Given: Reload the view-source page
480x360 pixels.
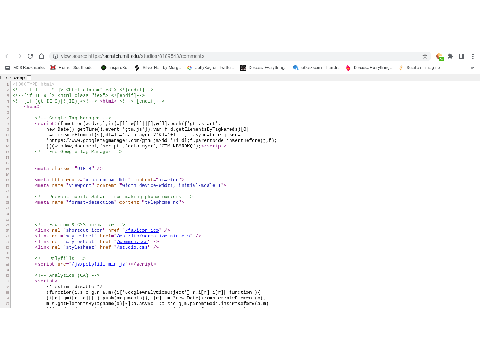Looking at the screenshot, I should click(30, 56).
